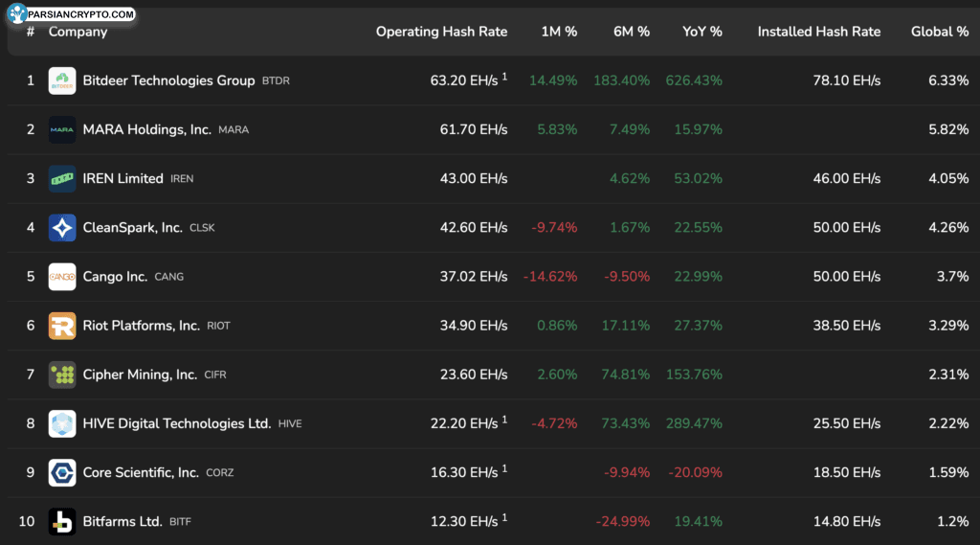Viewport: 980px width, 545px height.
Task: Sort by the Company column header
Action: click(78, 32)
